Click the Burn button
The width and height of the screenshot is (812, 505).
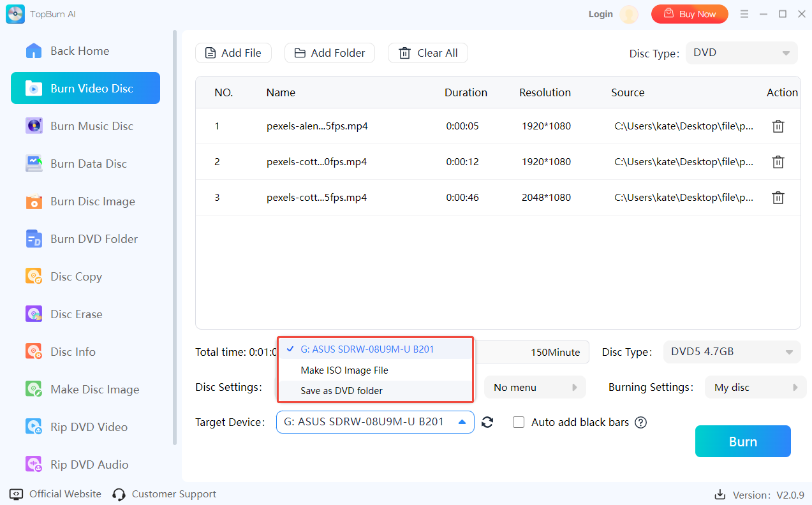tap(742, 442)
